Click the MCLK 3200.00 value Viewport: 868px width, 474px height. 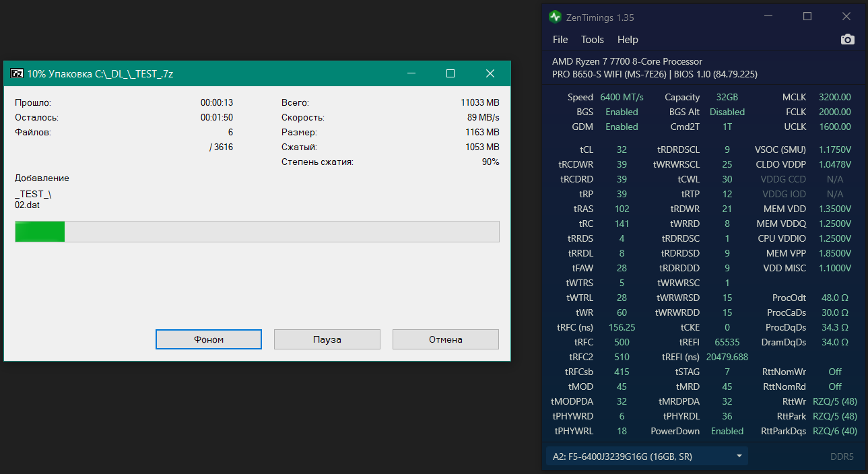835,97
